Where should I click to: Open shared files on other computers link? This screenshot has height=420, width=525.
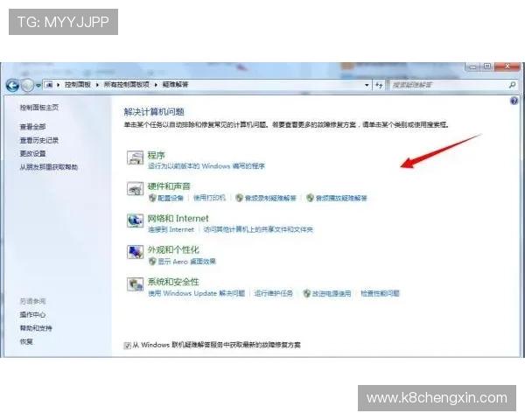(x=258, y=229)
